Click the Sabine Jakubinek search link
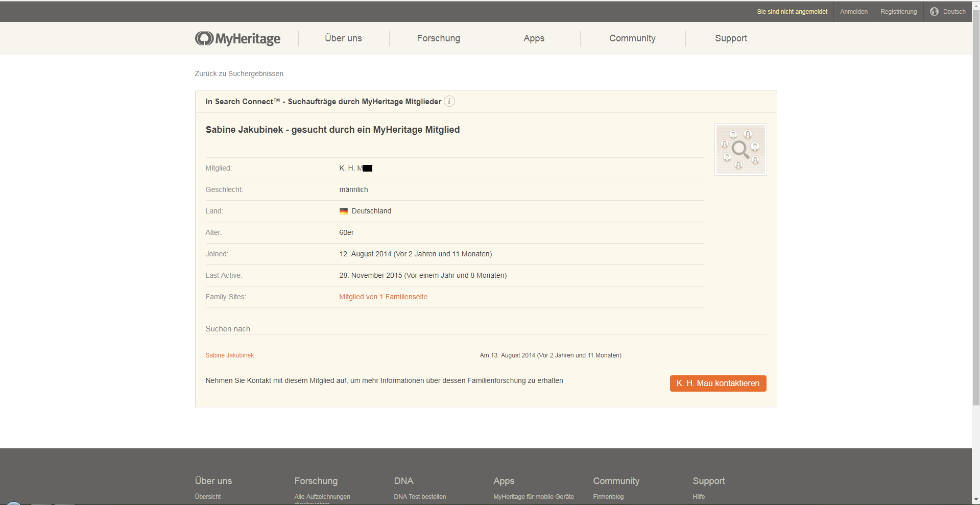The height and width of the screenshot is (505, 980). tap(230, 355)
